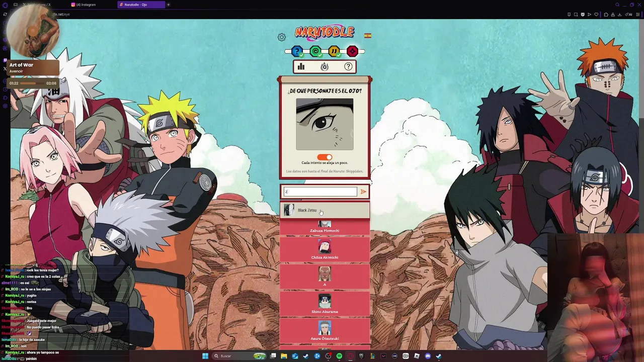Screen dimensions: 644x362
Task: Toggle the zoom-out-per-attempt switch
Action: point(325,157)
